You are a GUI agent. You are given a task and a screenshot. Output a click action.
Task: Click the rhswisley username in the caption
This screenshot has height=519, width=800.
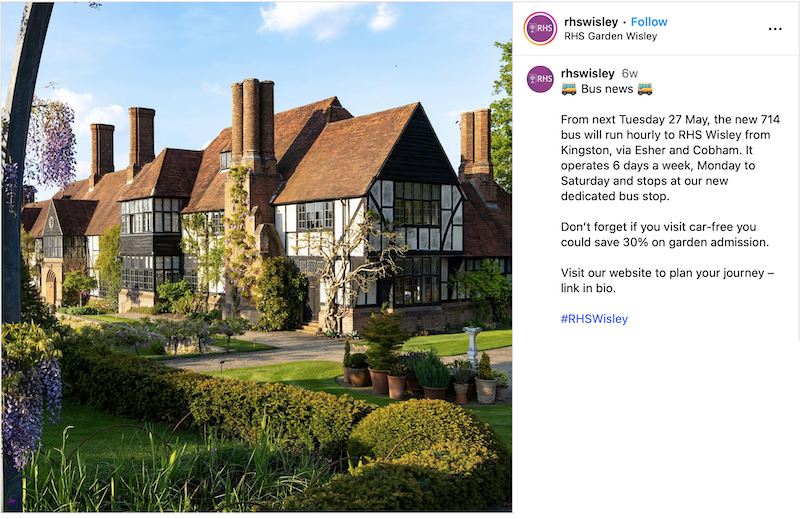[x=588, y=73]
